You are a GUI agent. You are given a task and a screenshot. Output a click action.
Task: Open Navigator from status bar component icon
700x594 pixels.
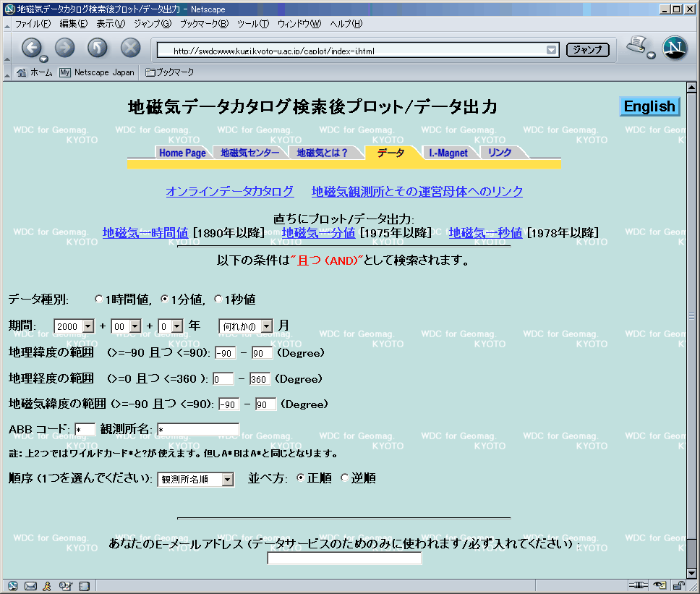(x=13, y=585)
